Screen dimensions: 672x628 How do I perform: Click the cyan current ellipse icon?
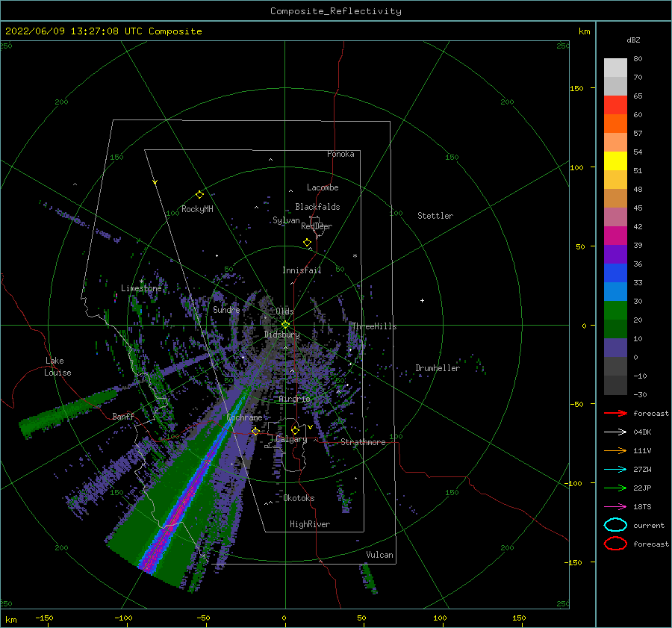615,525
